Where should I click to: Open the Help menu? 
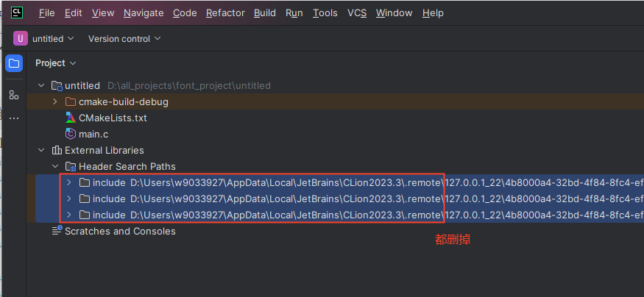(433, 13)
